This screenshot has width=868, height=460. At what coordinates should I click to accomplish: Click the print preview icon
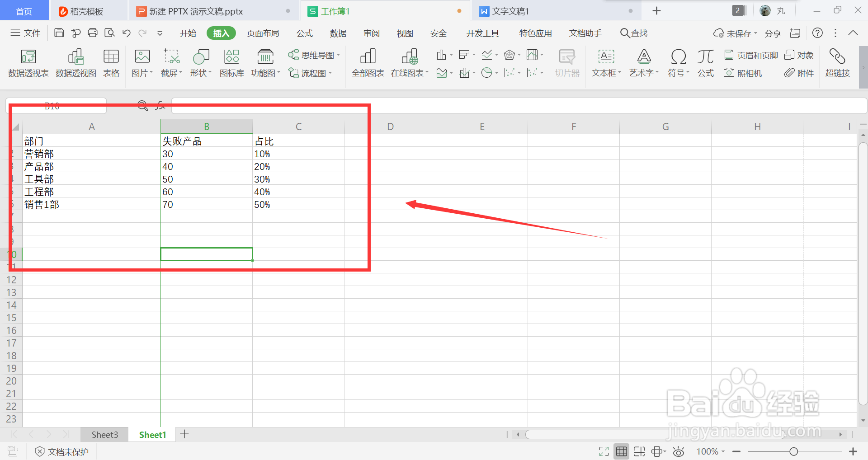[109, 33]
